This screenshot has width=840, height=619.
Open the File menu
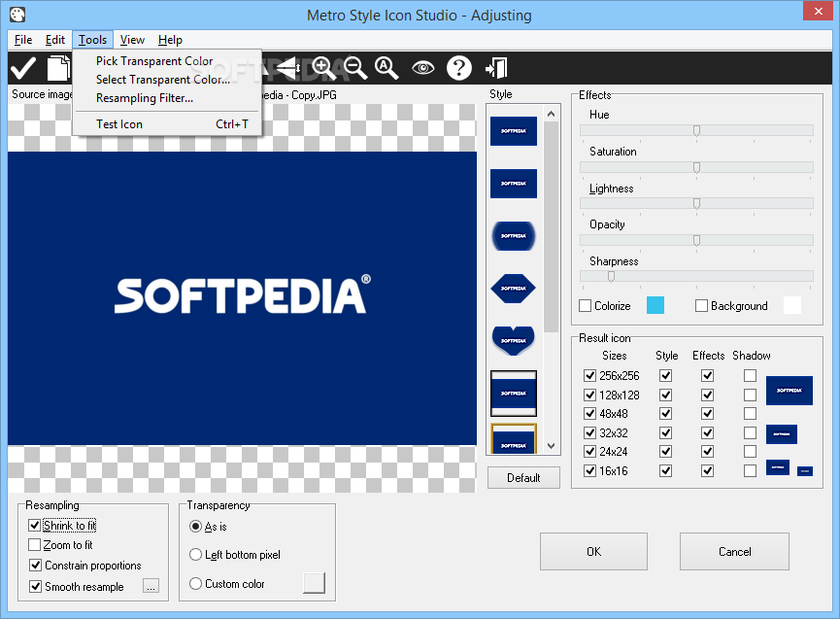click(23, 40)
